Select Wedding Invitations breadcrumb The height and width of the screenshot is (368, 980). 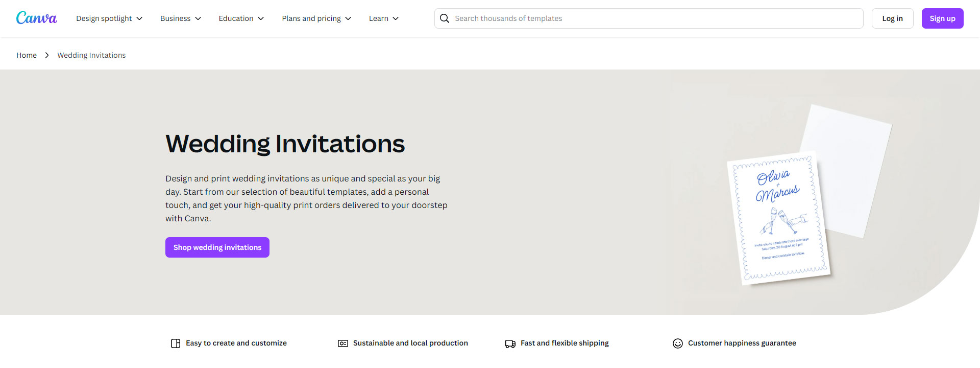pos(91,55)
